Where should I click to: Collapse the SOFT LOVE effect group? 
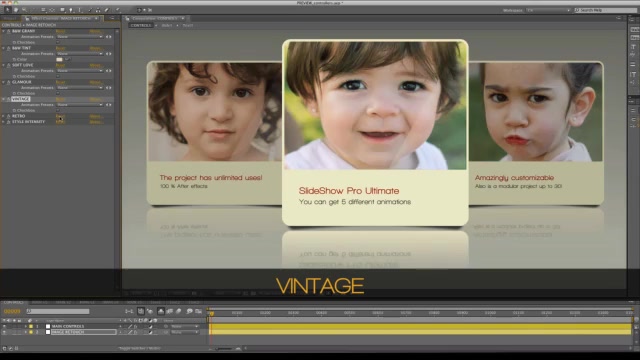(x=4, y=65)
